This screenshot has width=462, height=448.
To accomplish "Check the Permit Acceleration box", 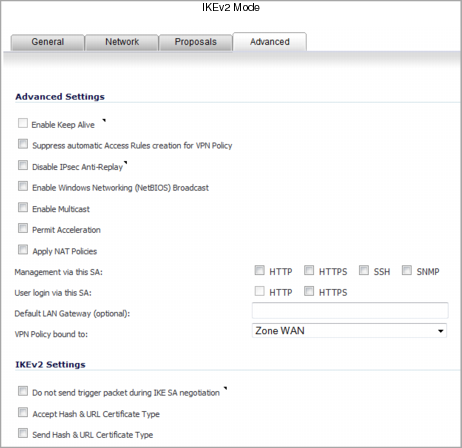I will click(23, 228).
